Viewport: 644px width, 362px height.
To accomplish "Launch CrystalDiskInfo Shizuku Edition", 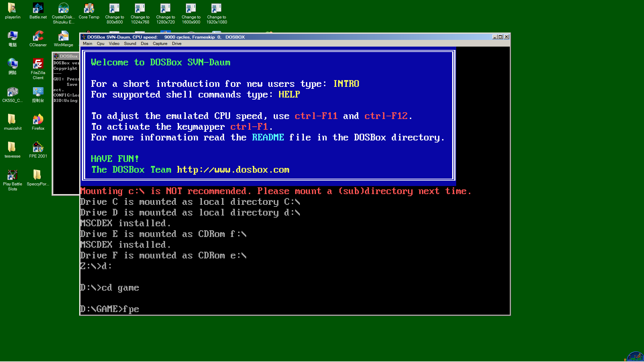I will (63, 8).
